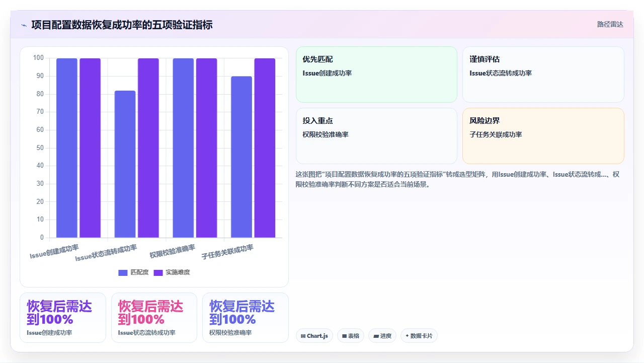Toggle the 实施难度 legend swatch
Viewport: 644px width, 363px height.
[x=158, y=272]
